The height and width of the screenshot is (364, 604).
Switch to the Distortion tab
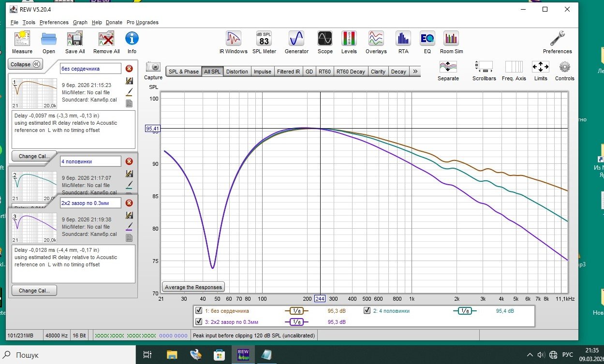[x=237, y=72]
